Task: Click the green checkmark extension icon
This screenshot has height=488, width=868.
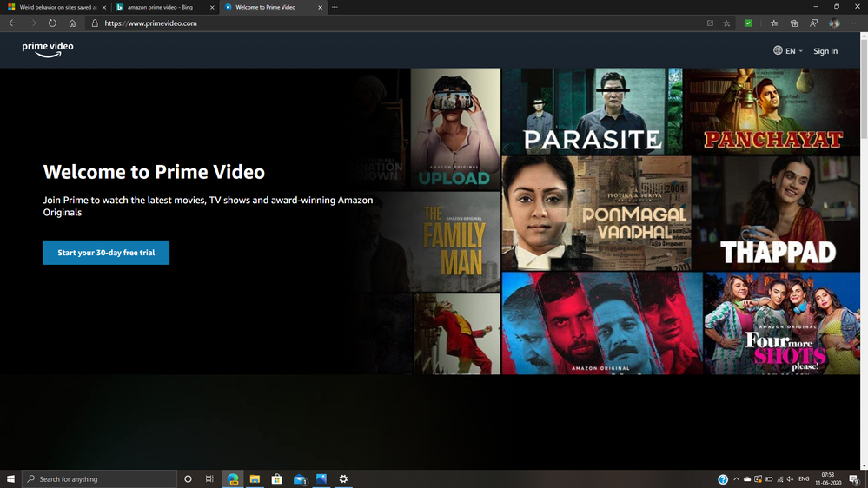Action: 748,23
